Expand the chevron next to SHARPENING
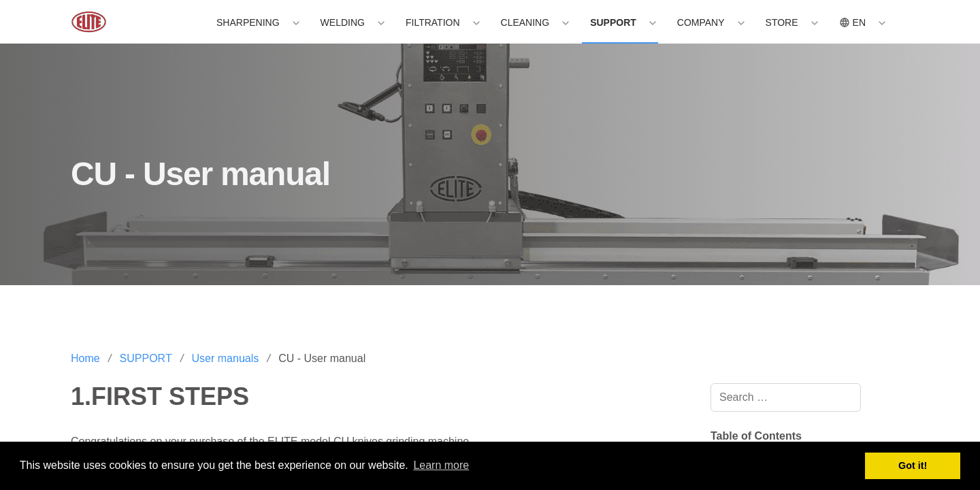Image resolution: width=980 pixels, height=490 pixels. click(296, 23)
